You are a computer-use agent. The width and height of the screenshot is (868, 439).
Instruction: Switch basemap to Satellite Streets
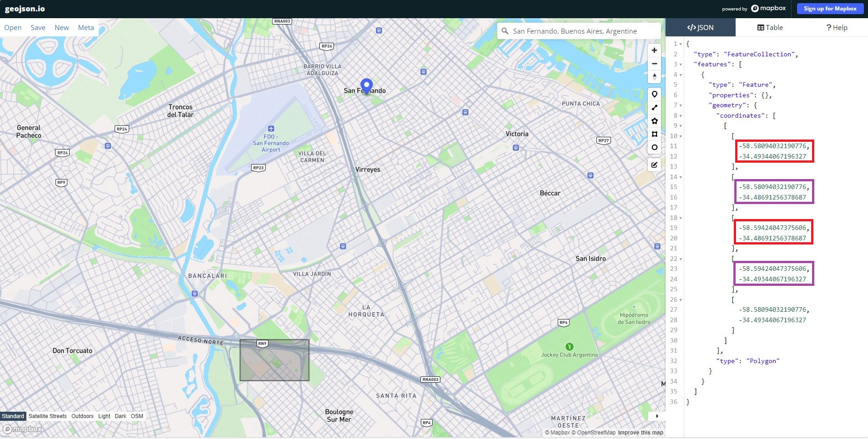47,416
